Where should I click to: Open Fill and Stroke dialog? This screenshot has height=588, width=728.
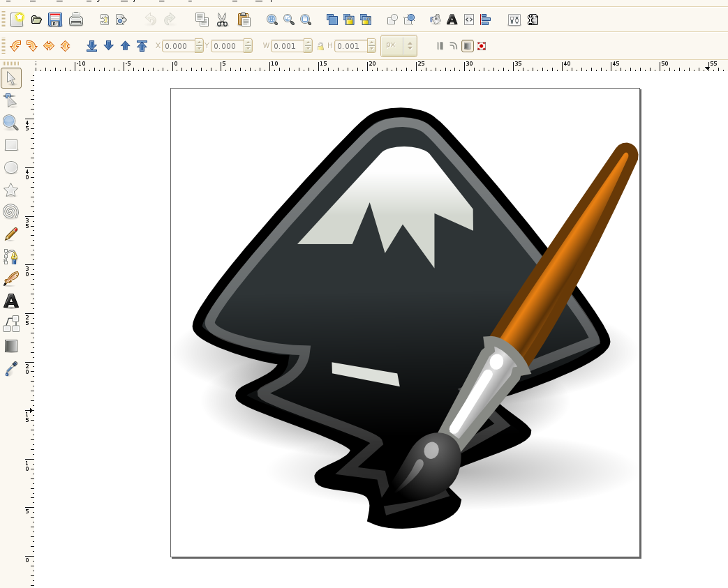[x=435, y=20]
